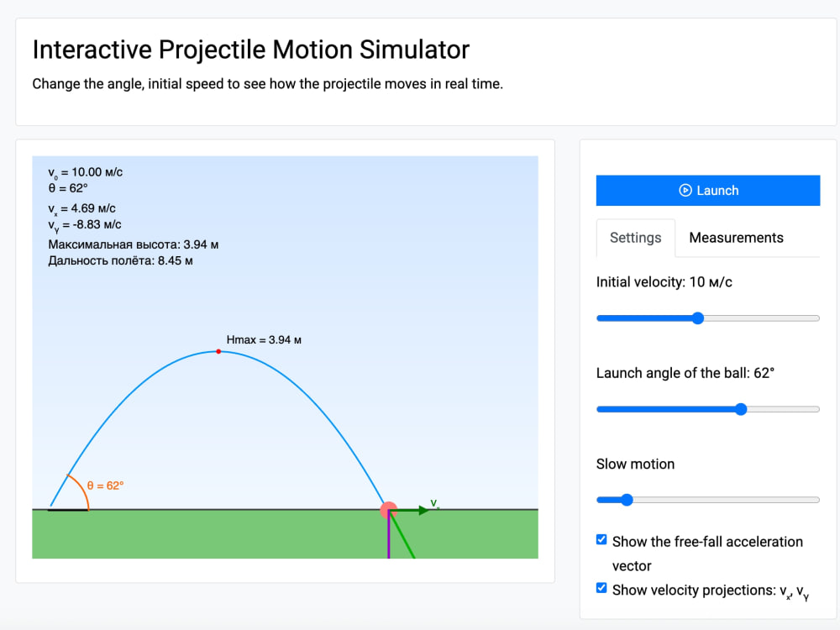Click the red Hmax apex point marker

point(218,351)
